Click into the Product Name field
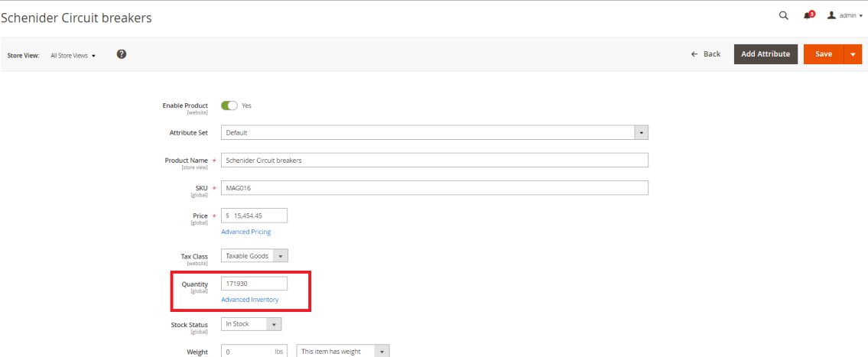The width and height of the screenshot is (868, 357). [434, 161]
